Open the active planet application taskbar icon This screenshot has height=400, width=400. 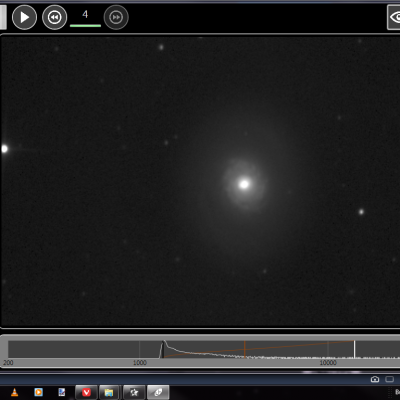click(158, 392)
